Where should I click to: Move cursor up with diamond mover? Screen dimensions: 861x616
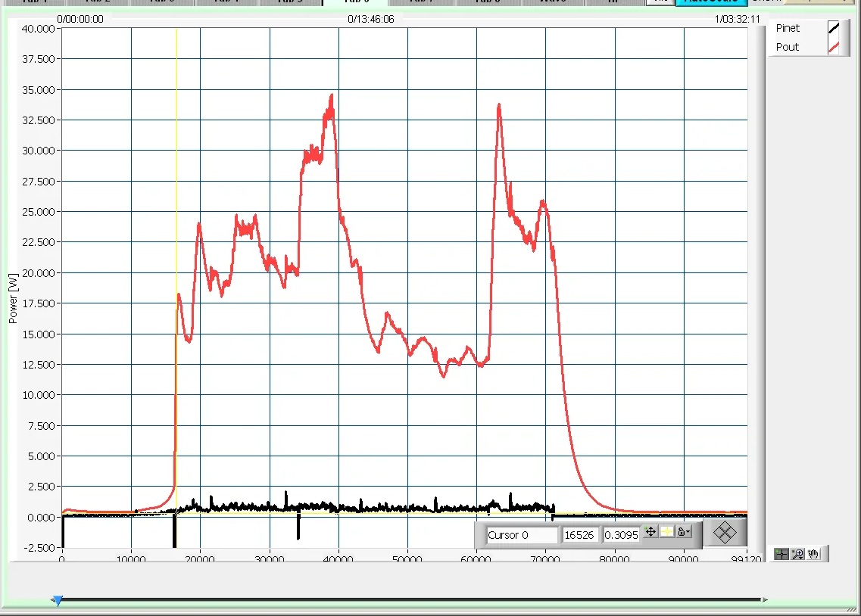[725, 525]
